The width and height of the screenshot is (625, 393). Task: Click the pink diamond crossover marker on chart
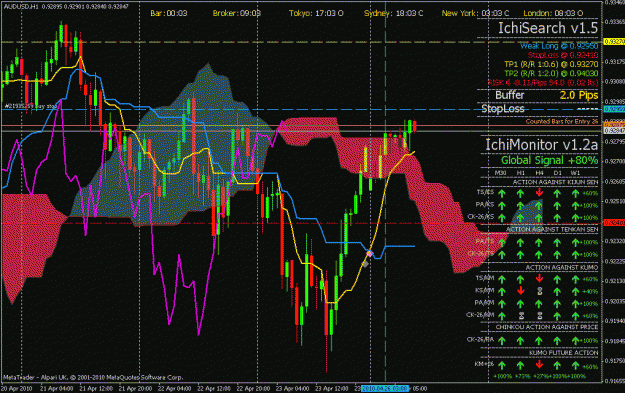pos(369,253)
